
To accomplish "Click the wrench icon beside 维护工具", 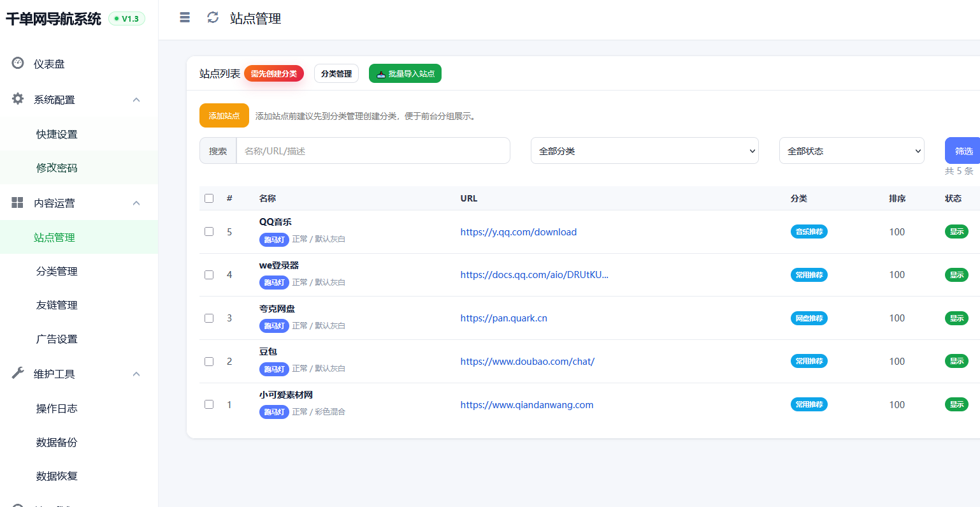I will point(18,373).
